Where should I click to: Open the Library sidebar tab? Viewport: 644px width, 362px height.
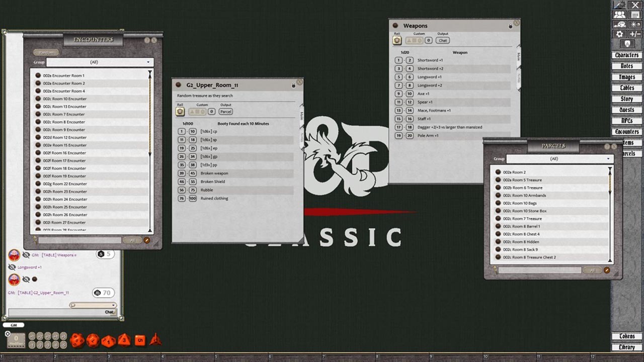[626, 347]
